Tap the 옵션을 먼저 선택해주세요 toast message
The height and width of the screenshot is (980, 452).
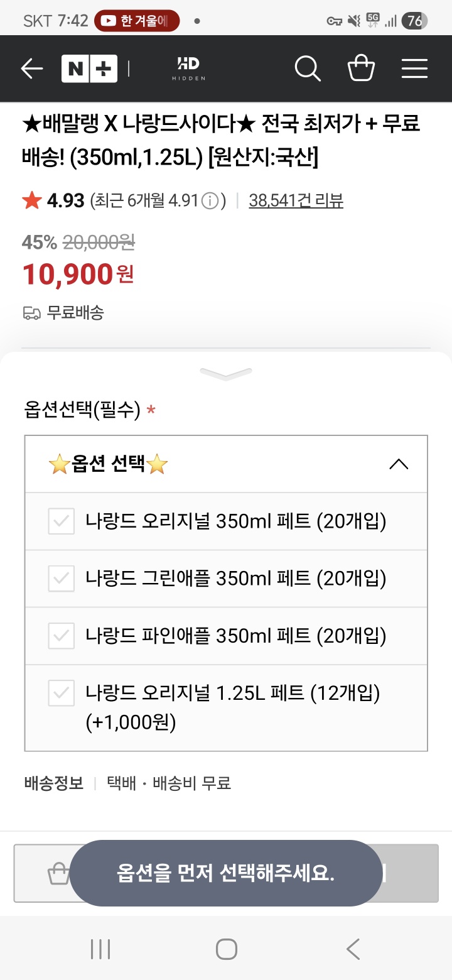[x=226, y=873]
